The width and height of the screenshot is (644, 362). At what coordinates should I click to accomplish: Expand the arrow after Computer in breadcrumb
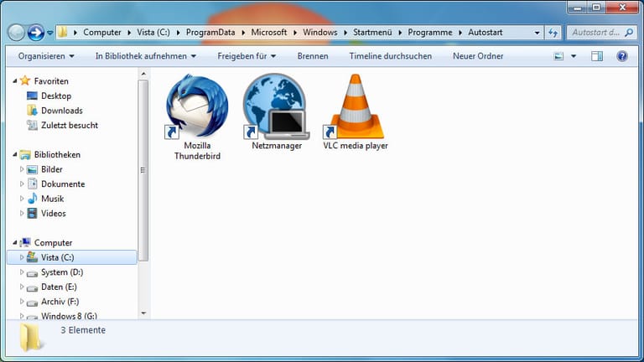129,33
